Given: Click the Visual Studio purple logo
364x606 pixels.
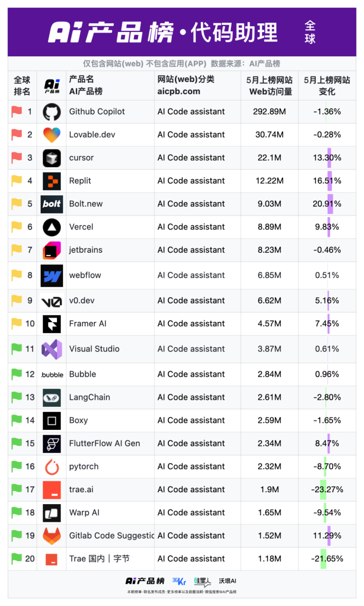Looking at the screenshot, I should pos(52,349).
